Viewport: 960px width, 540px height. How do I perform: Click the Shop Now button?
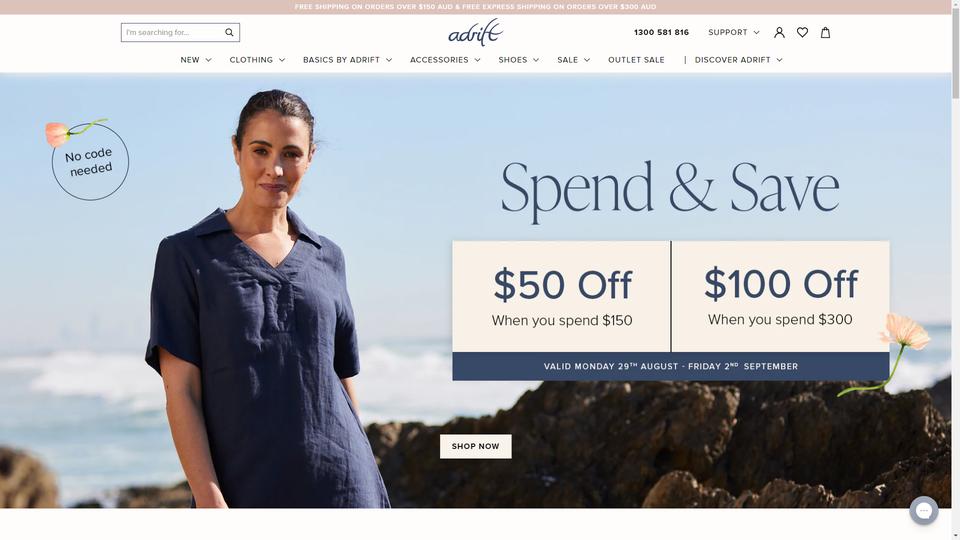click(x=476, y=446)
